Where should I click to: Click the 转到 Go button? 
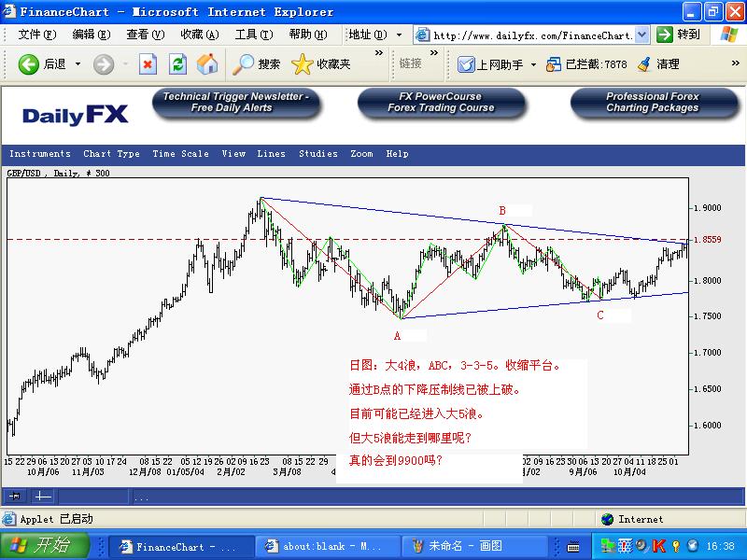679,35
